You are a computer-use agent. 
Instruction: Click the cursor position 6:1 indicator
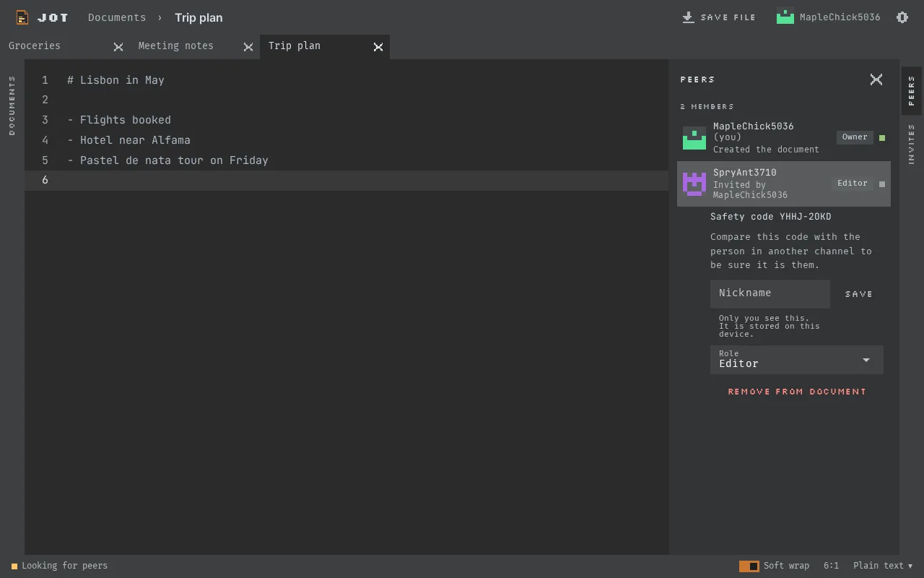point(831,566)
